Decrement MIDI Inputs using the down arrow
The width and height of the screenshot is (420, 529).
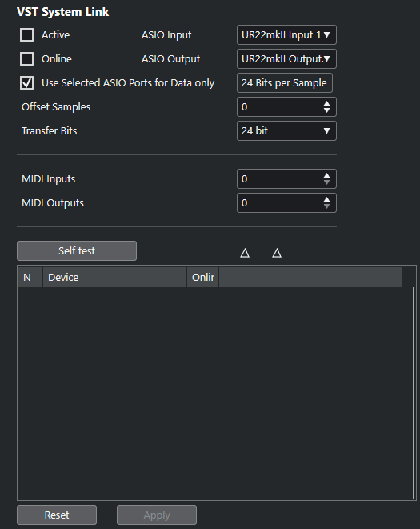click(x=326, y=182)
